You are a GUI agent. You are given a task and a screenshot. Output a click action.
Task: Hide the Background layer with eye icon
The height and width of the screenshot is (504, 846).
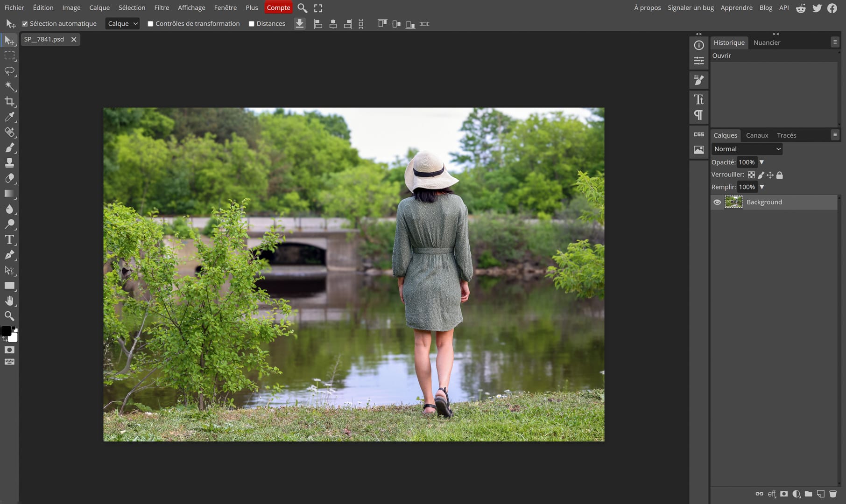(x=717, y=202)
